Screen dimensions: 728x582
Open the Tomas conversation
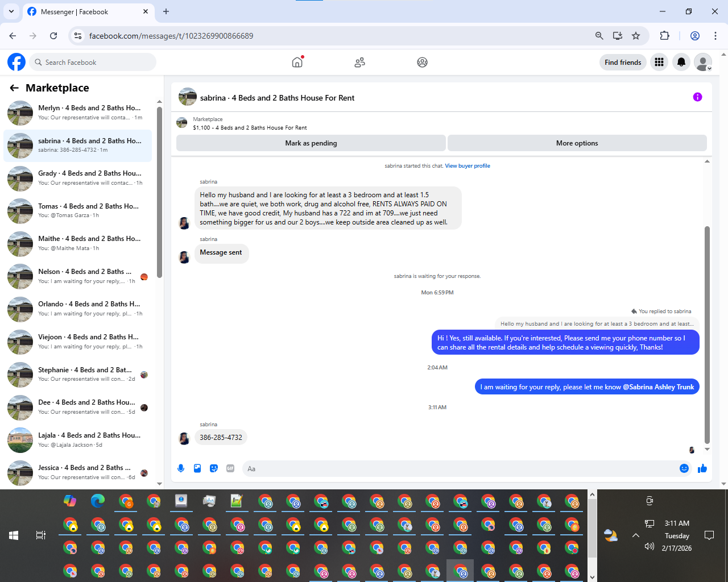pyautogui.click(x=78, y=211)
